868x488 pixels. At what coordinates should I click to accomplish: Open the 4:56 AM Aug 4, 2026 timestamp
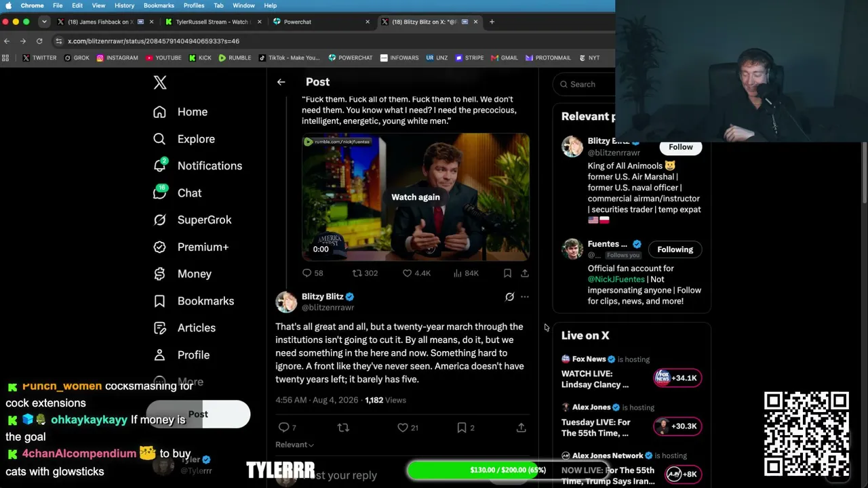tap(317, 400)
